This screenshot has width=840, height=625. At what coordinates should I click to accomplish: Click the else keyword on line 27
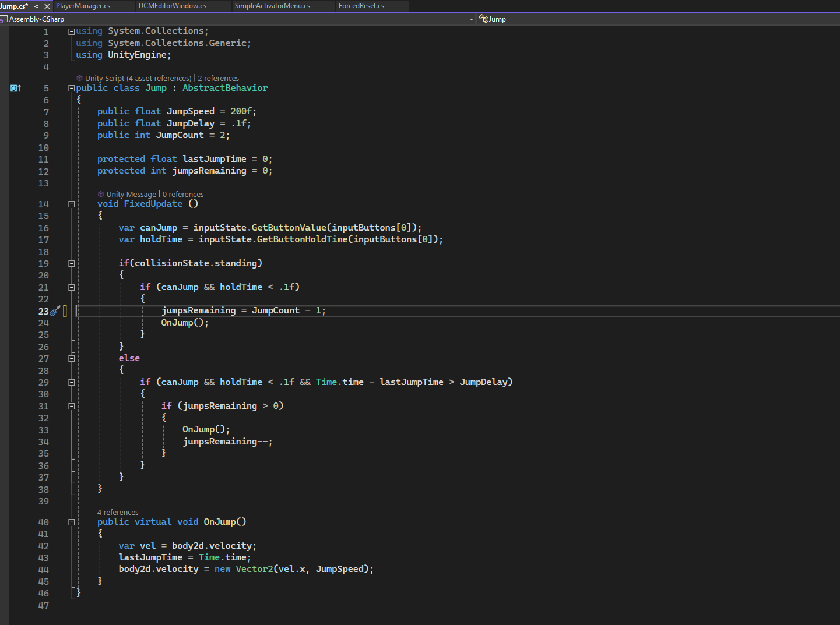[129, 358]
